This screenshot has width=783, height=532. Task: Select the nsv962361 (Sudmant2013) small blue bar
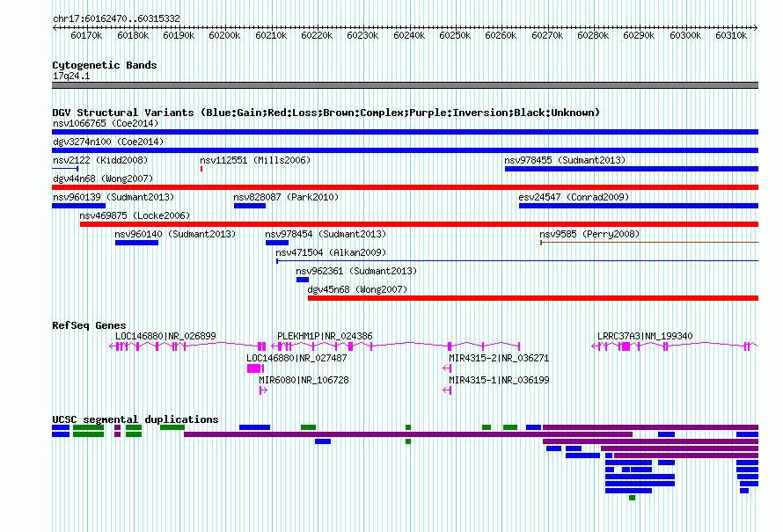coord(303,280)
